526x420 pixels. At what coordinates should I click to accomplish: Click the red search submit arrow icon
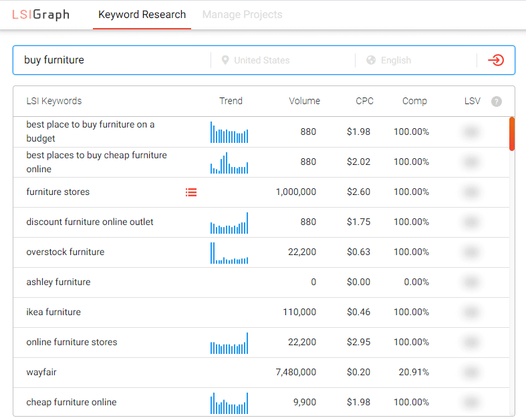click(x=495, y=60)
